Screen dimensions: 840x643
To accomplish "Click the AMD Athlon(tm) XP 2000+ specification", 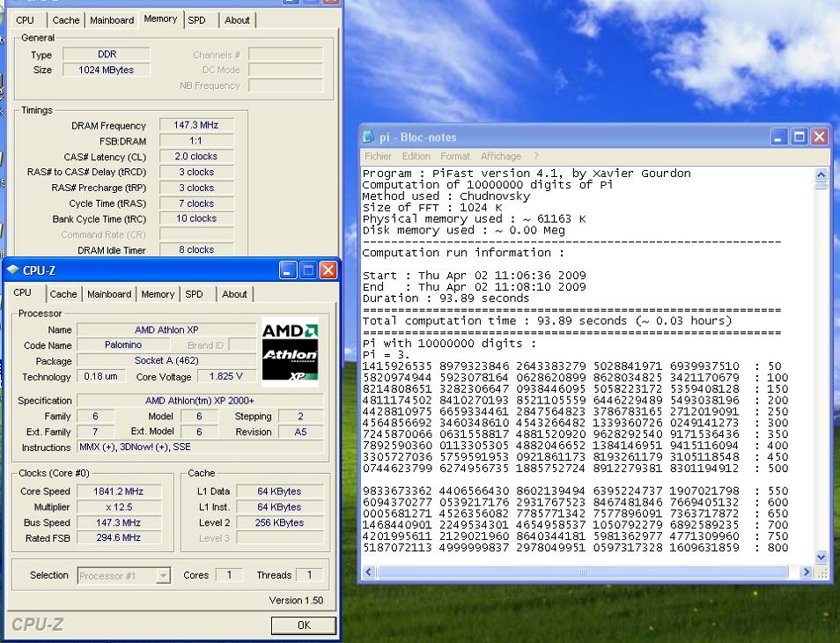I will pyautogui.click(x=200, y=401).
